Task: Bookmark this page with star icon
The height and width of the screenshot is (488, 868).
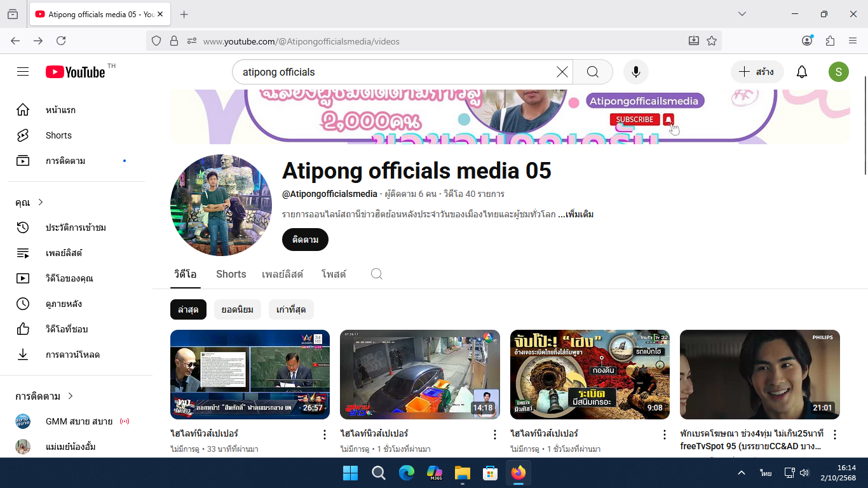Action: point(712,41)
